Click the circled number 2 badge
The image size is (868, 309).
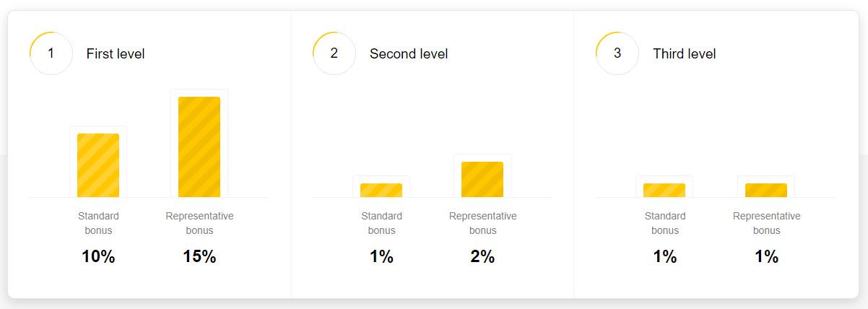point(334,53)
